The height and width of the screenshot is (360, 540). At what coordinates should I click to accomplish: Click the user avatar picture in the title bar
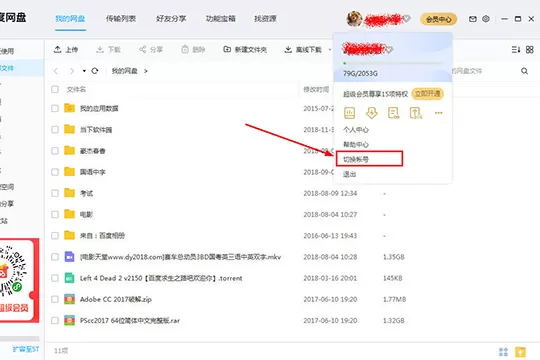(x=354, y=19)
